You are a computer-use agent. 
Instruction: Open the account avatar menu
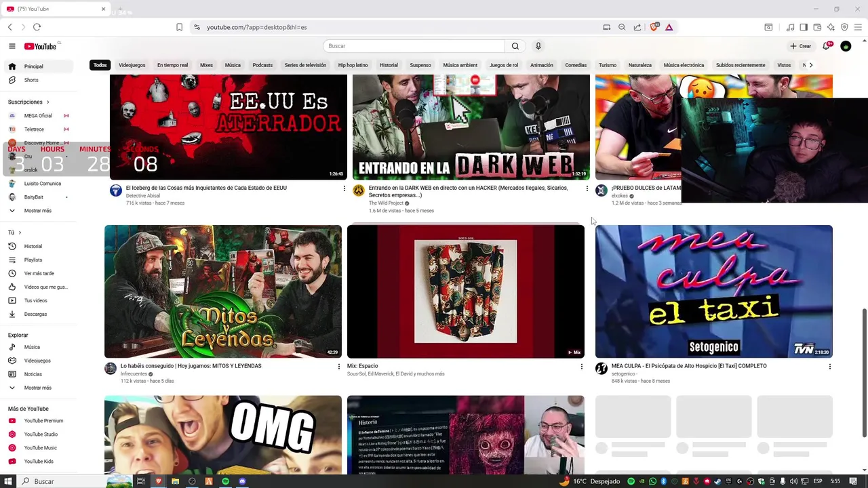846,46
